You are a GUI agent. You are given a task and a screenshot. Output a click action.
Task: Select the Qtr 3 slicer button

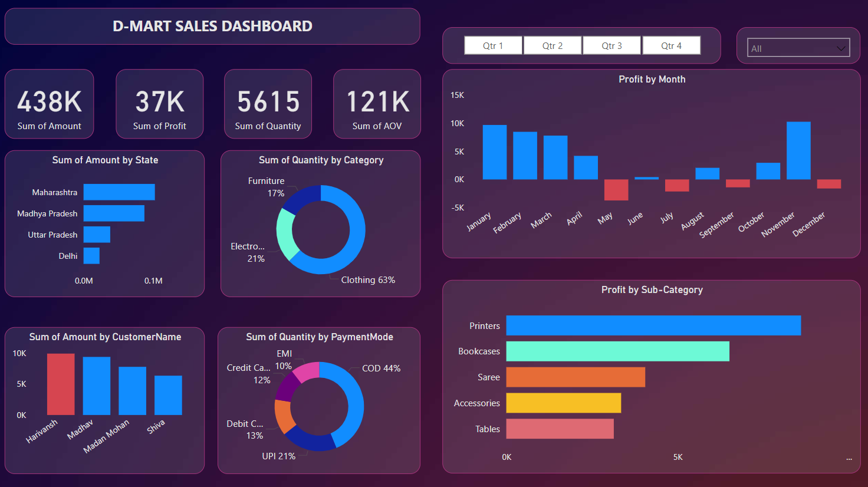tap(612, 45)
